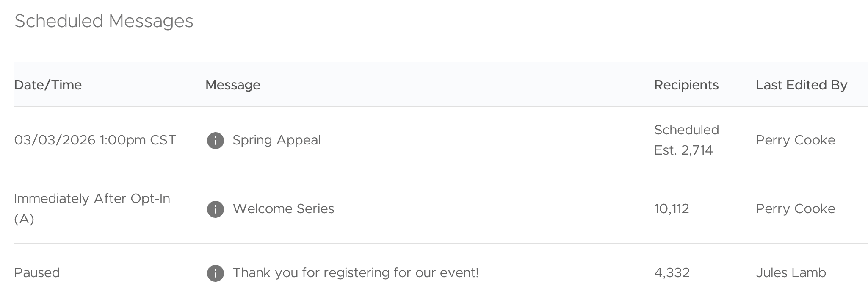Sort by the Date/Time column header
The width and height of the screenshot is (868, 300).
pyautogui.click(x=48, y=85)
